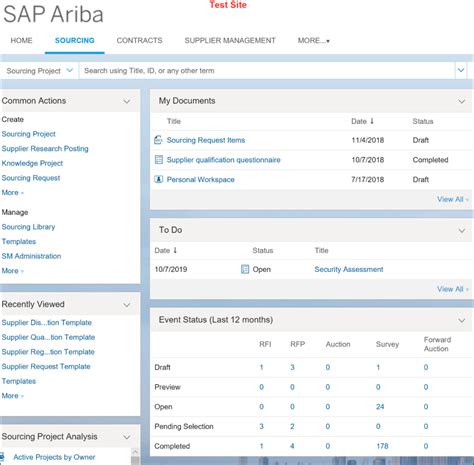Click the Sourcing Project Analysis scroll-up arrow
The image size is (474, 465).
(x=135, y=452)
